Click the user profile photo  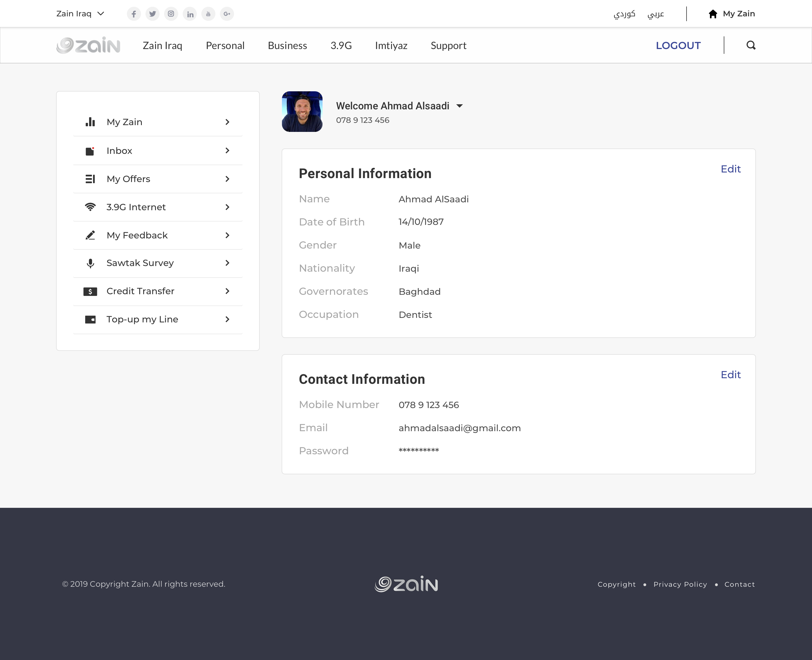pos(302,111)
